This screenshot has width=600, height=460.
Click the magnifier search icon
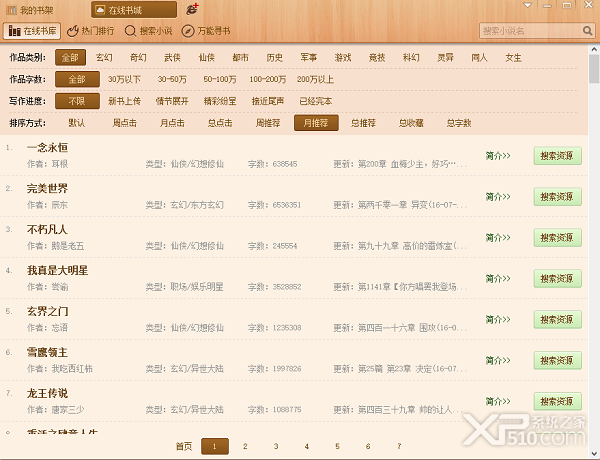click(587, 31)
